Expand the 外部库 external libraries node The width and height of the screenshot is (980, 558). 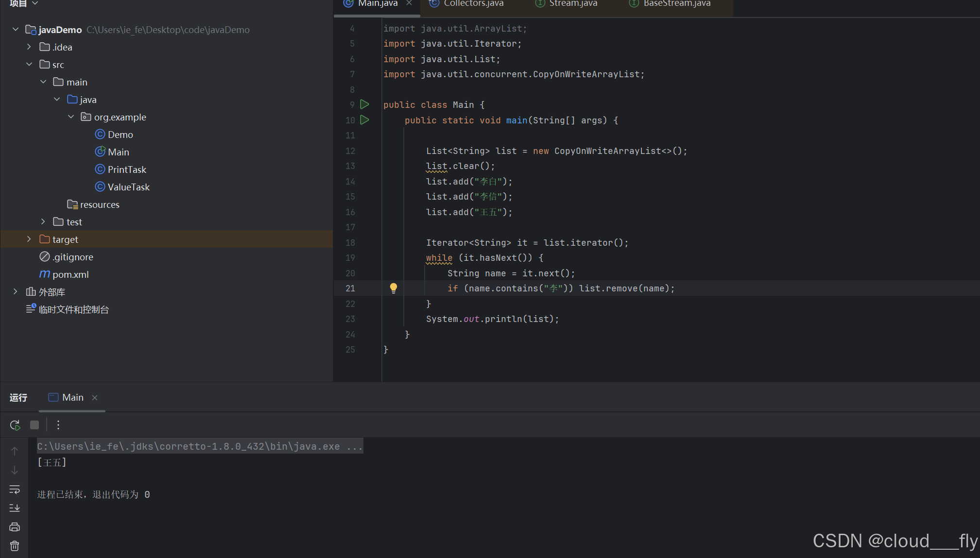15,291
